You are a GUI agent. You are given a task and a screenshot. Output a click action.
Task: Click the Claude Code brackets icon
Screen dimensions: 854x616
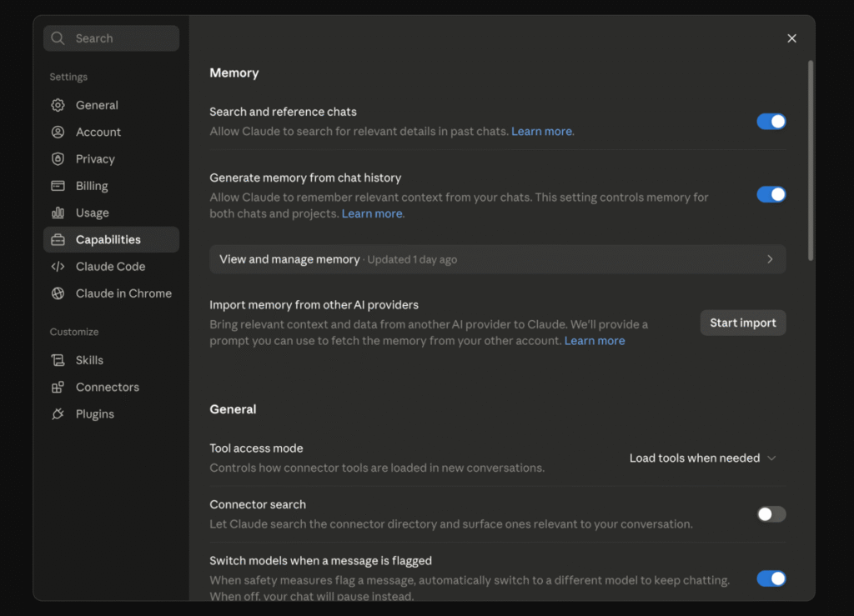tap(58, 267)
